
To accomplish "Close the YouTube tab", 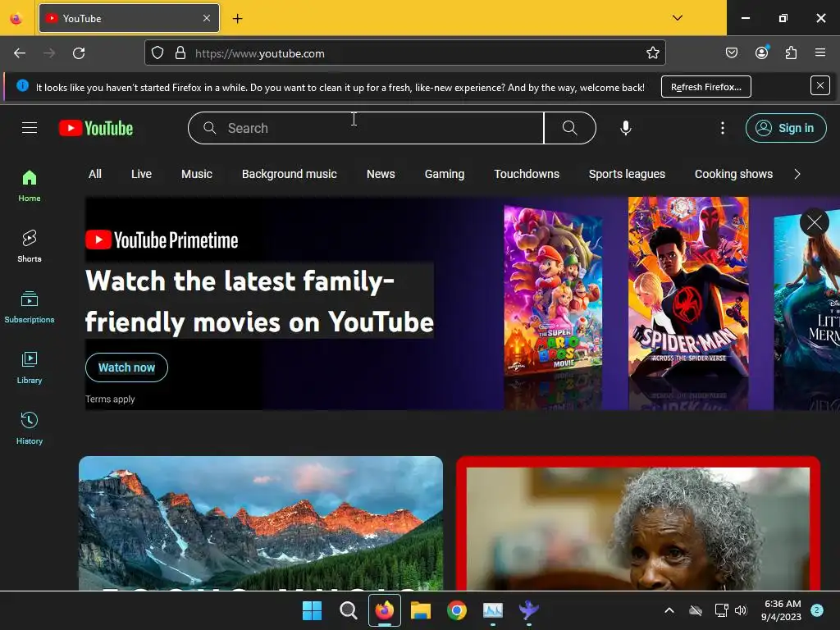I will (x=206, y=18).
